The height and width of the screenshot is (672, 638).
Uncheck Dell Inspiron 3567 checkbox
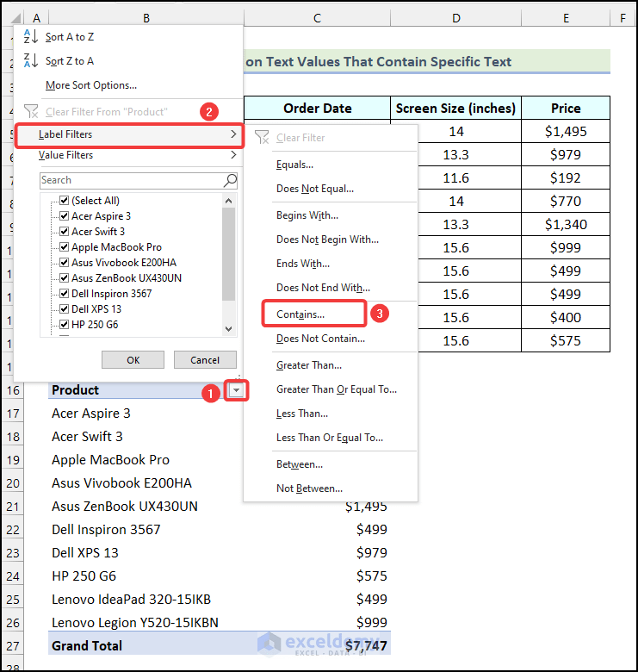tap(65, 293)
